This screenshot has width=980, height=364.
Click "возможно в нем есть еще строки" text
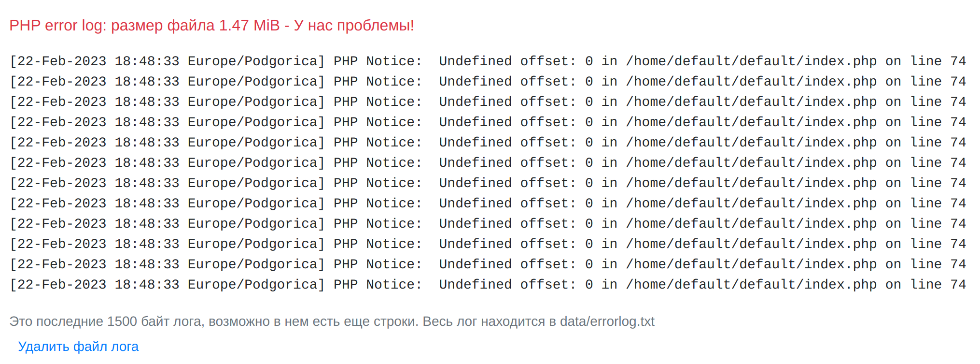pyautogui.click(x=313, y=322)
